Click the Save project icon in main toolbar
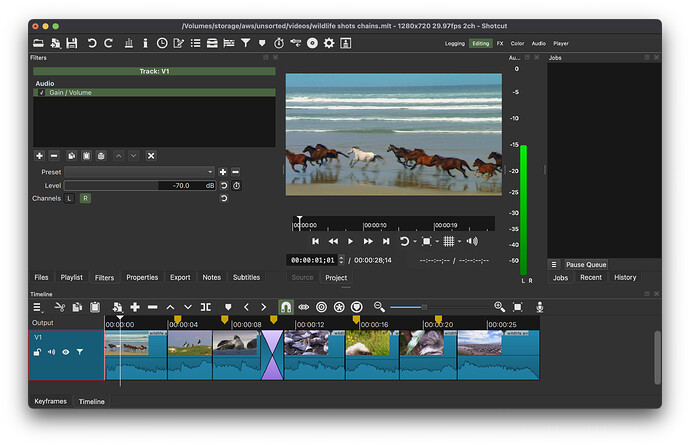 pyautogui.click(x=72, y=43)
